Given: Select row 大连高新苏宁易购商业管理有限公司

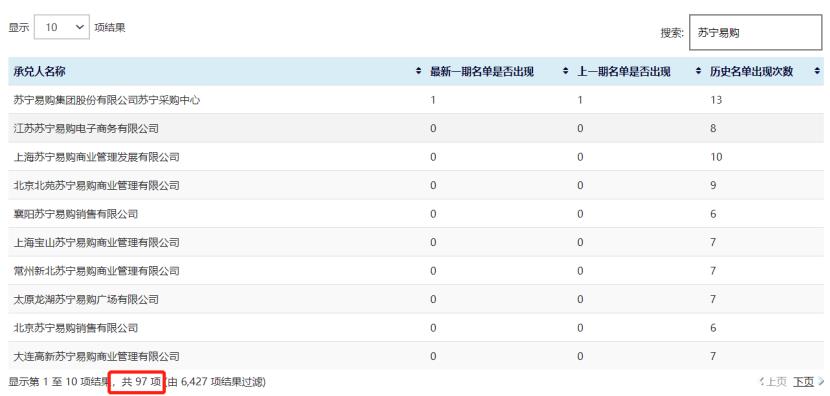Looking at the screenshot, I should [416, 356].
